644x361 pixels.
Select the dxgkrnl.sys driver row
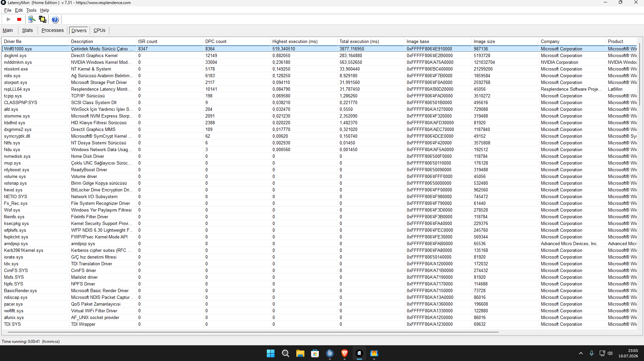click(x=319, y=55)
